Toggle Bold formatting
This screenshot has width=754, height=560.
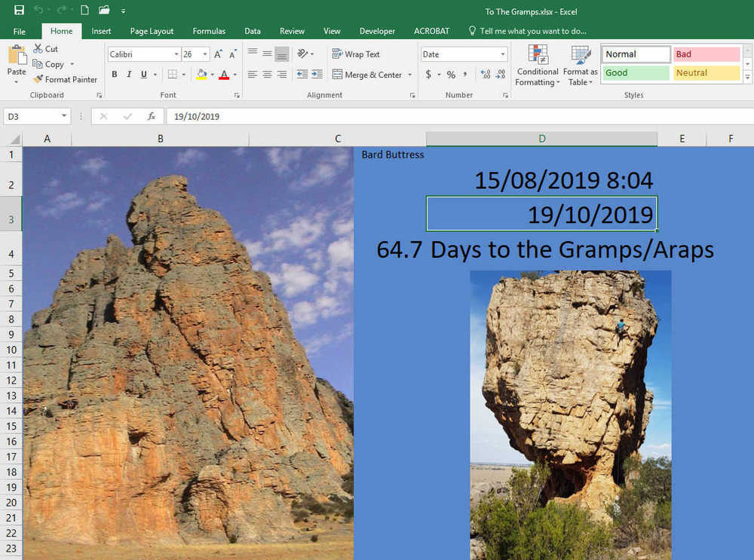(x=115, y=75)
